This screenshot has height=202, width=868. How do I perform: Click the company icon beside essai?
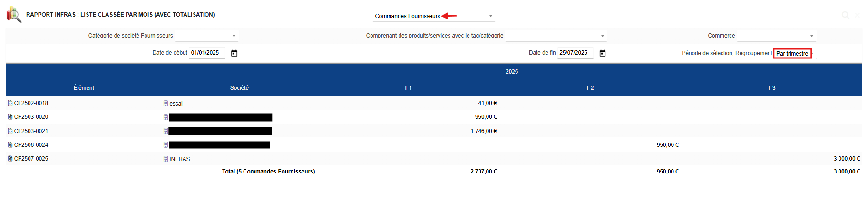click(x=166, y=104)
